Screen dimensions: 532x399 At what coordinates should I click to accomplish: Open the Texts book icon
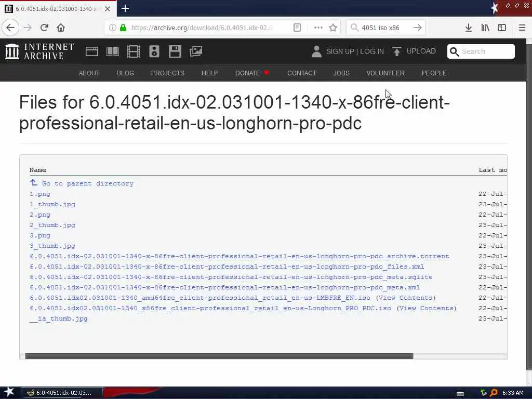point(113,51)
